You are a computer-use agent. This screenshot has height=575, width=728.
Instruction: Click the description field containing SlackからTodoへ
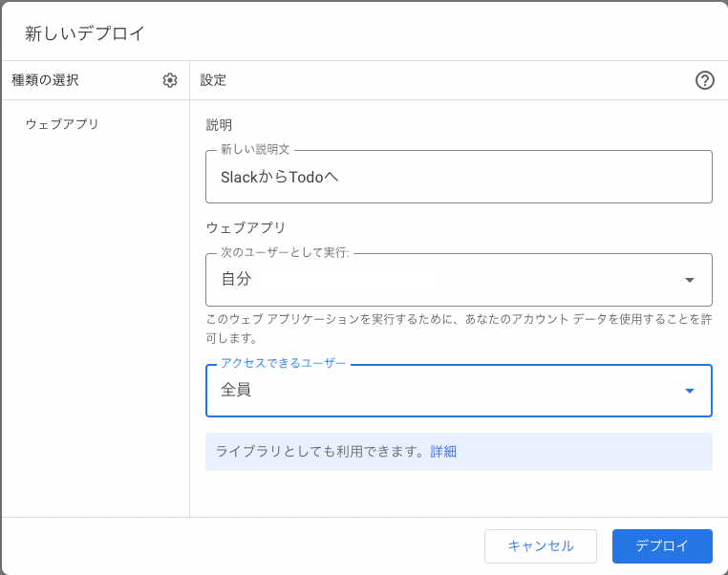[459, 177]
